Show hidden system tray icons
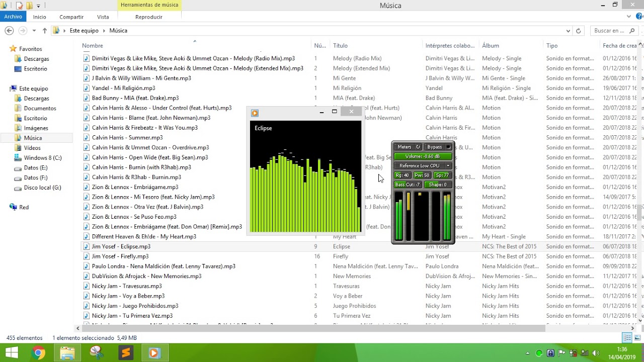Screen dimensions: 644x362 pyautogui.click(x=529, y=353)
